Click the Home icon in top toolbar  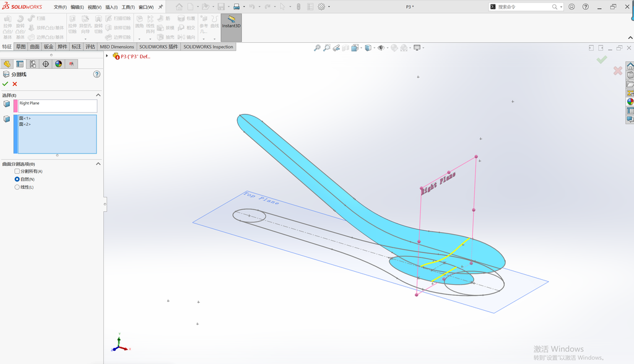point(179,7)
